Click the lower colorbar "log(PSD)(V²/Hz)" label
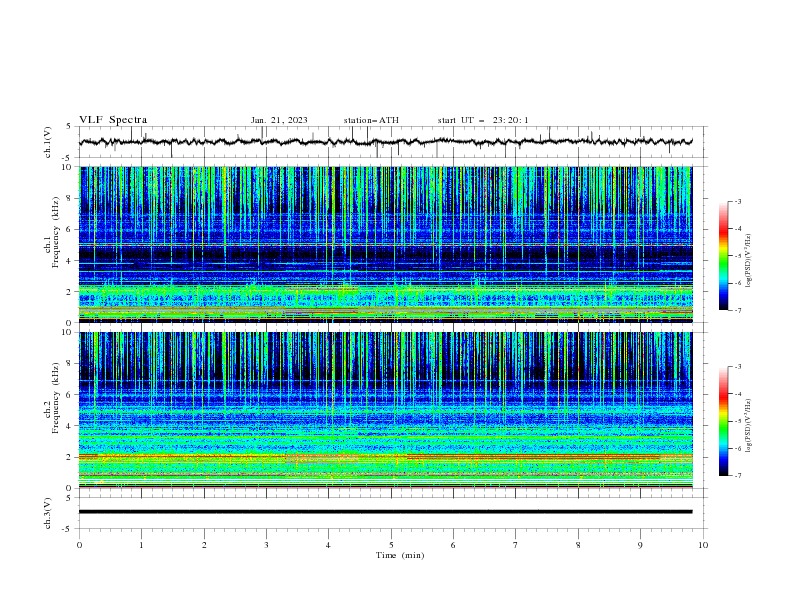Image resolution: width=792 pixels, height=612 pixels. [749, 426]
